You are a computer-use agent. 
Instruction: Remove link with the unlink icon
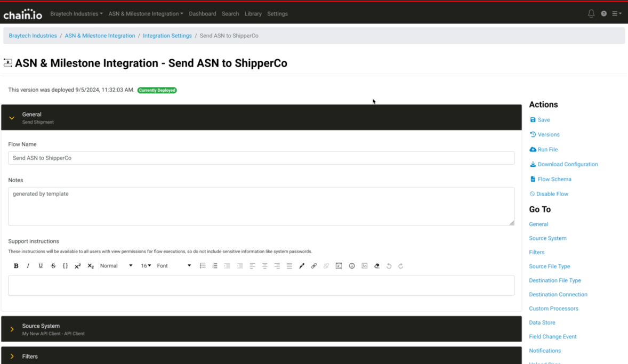pos(326,266)
